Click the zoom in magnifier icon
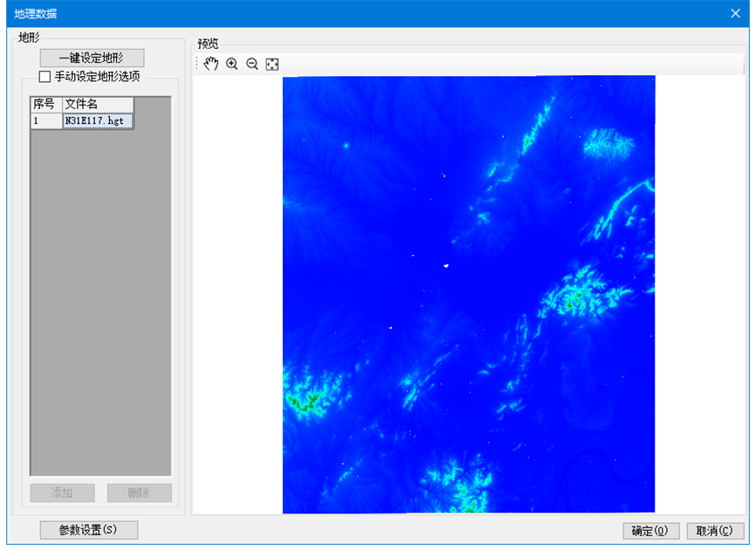 [232, 64]
